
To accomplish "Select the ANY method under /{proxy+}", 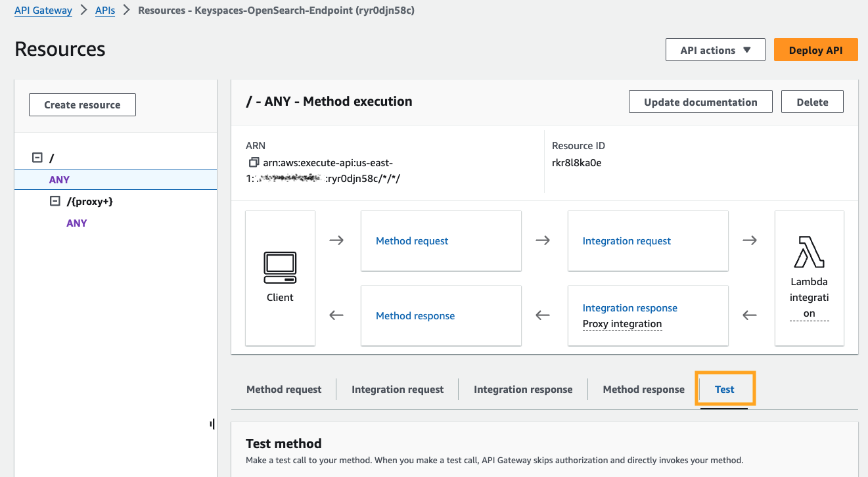I will coord(77,223).
